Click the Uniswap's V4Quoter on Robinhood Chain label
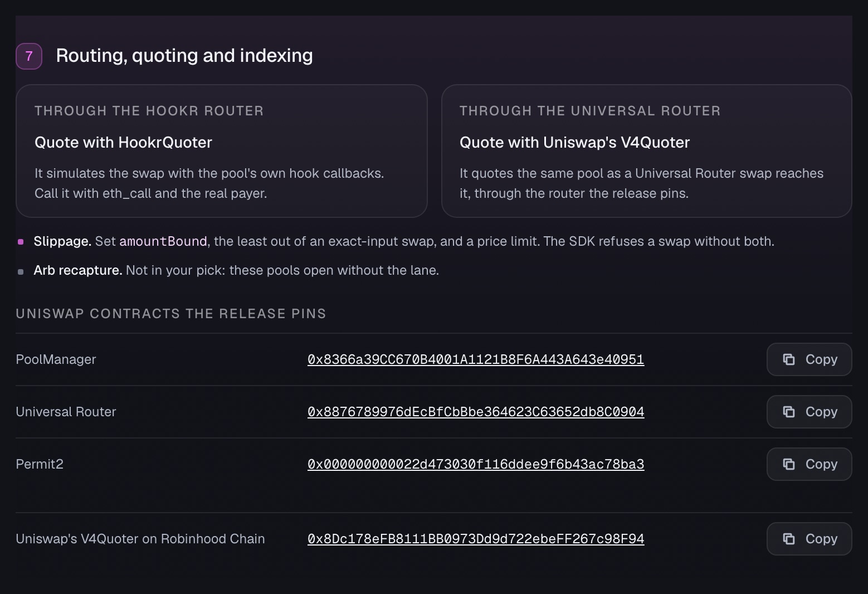The width and height of the screenshot is (868, 594). coord(140,539)
